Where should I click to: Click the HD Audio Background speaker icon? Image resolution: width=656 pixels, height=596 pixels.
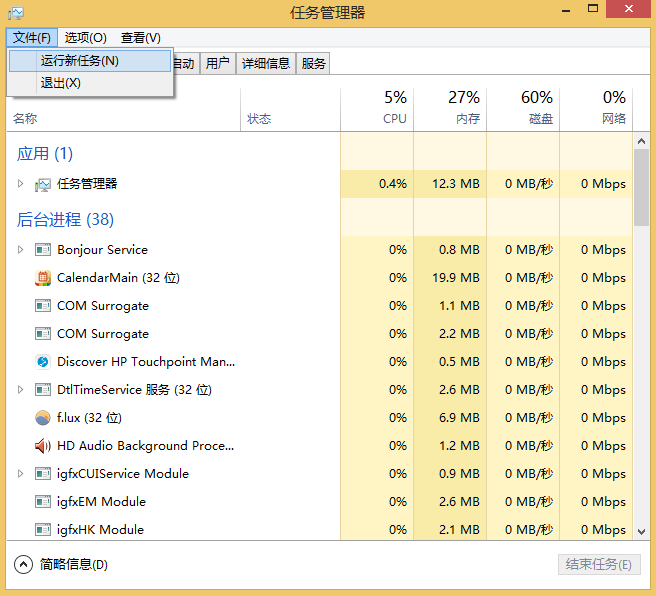point(42,446)
